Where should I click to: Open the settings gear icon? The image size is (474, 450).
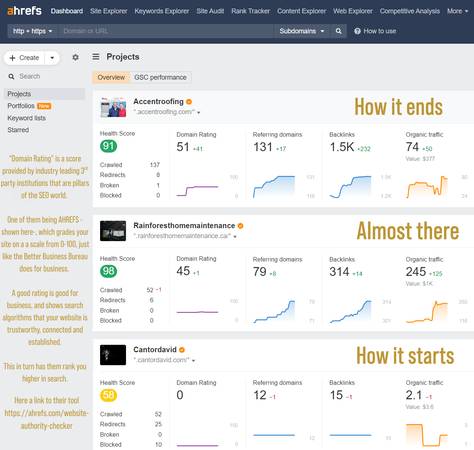click(76, 57)
